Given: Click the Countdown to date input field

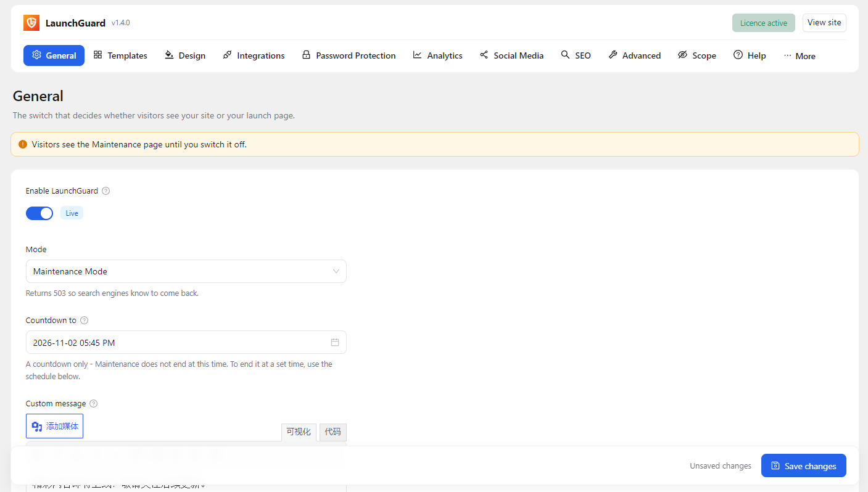Looking at the screenshot, I should (186, 342).
